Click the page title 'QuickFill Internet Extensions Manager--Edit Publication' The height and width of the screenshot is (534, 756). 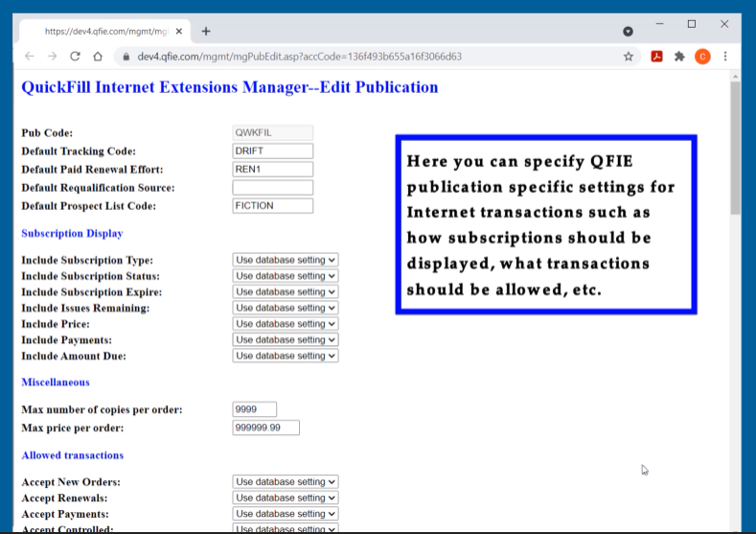point(230,87)
